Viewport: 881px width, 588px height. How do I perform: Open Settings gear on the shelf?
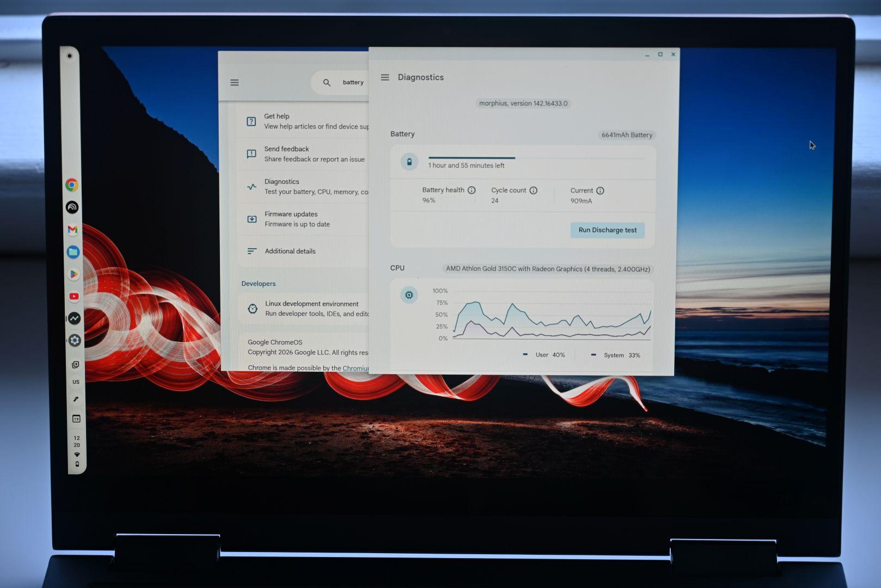click(x=75, y=340)
